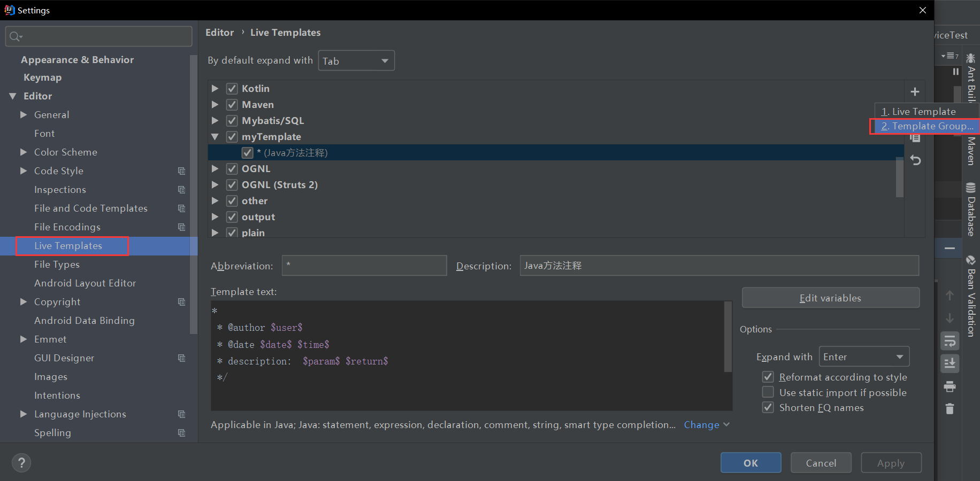Click project-level icon beside GUI Designer
This screenshot has height=481, width=980.
pyautogui.click(x=181, y=358)
